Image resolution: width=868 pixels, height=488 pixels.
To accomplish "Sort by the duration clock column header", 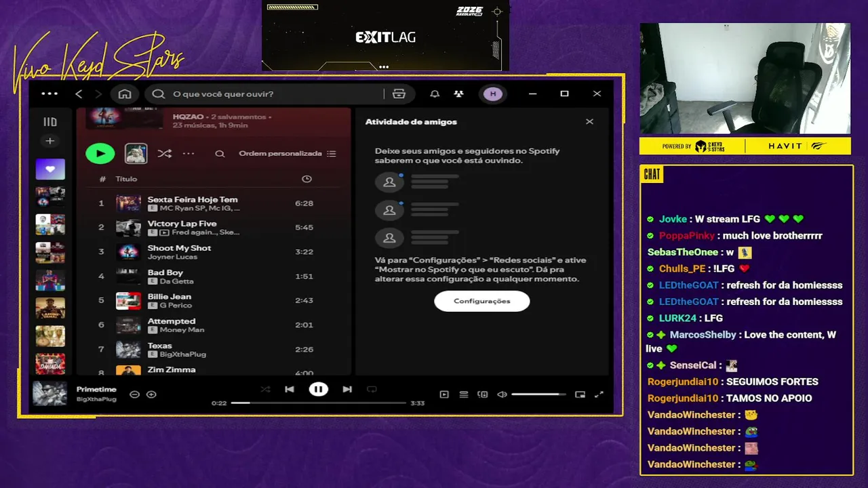I will coord(307,179).
